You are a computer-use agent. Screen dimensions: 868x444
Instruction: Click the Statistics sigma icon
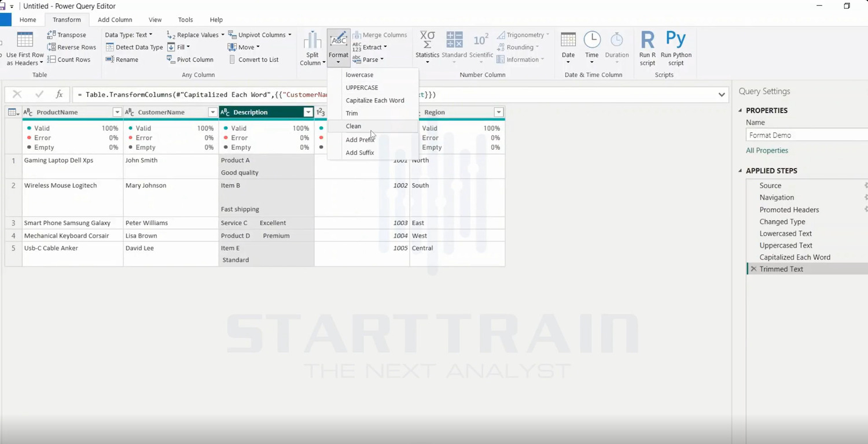point(427,39)
